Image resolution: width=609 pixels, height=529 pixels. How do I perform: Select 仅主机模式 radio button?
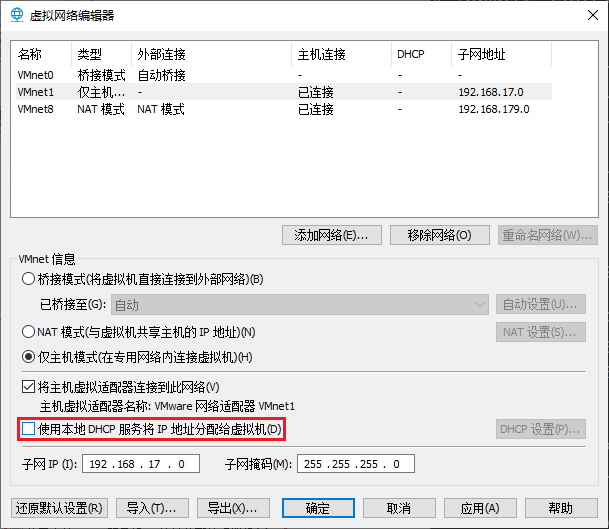[x=28, y=357]
